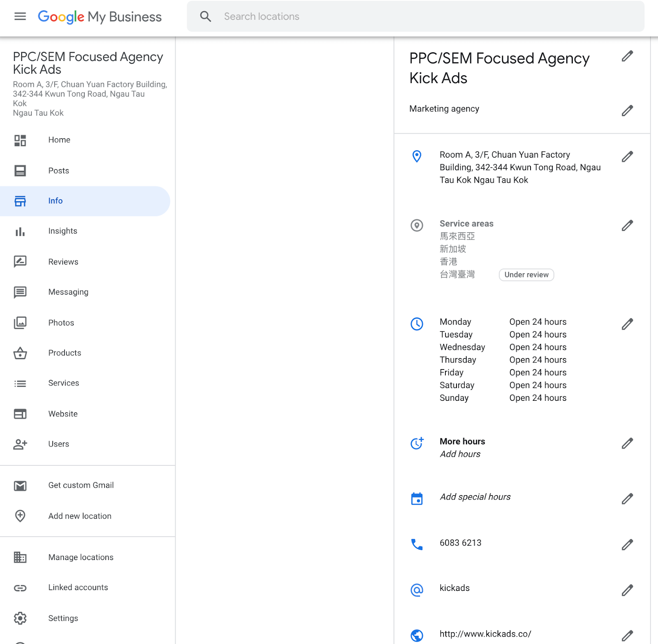Click the http://www.kickads.co/ website URL
This screenshot has height=644, width=658.
pos(485,634)
